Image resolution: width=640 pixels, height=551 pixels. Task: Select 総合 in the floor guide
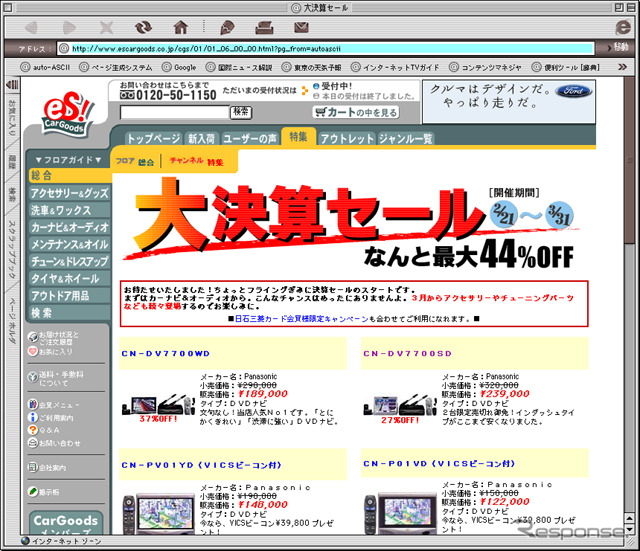coord(70,176)
